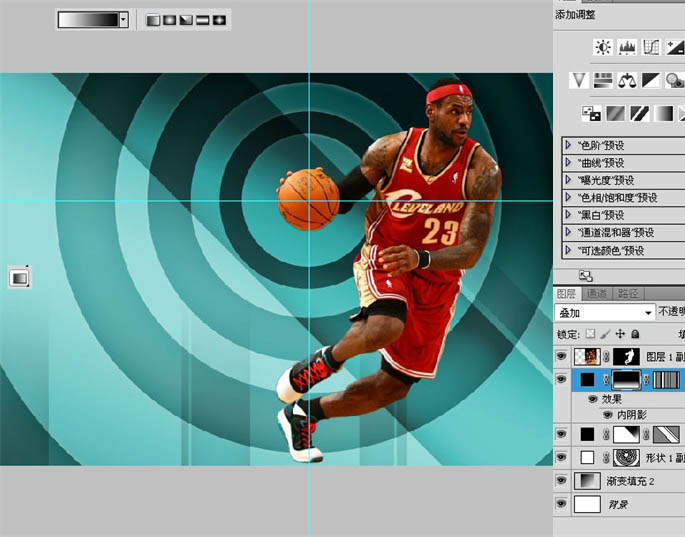Add a Vibrance adjustment (triangle icon)
Screen dimensions: 685x537
(579, 80)
